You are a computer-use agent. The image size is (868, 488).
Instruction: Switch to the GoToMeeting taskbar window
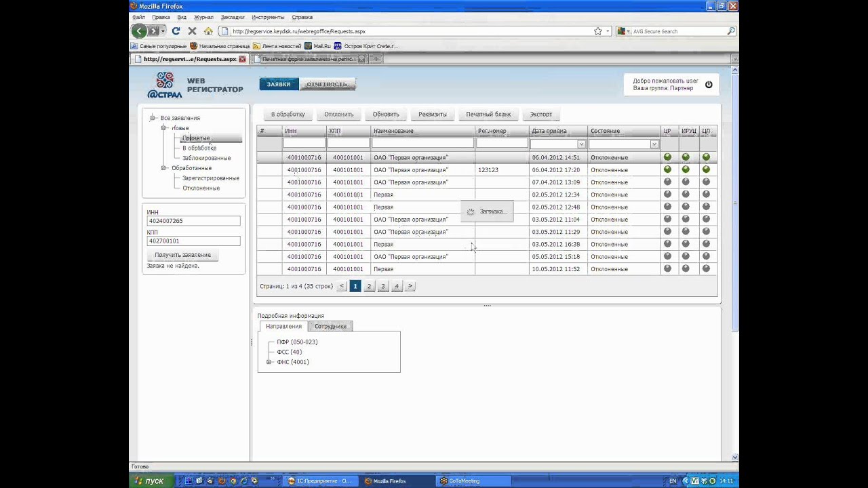472,481
